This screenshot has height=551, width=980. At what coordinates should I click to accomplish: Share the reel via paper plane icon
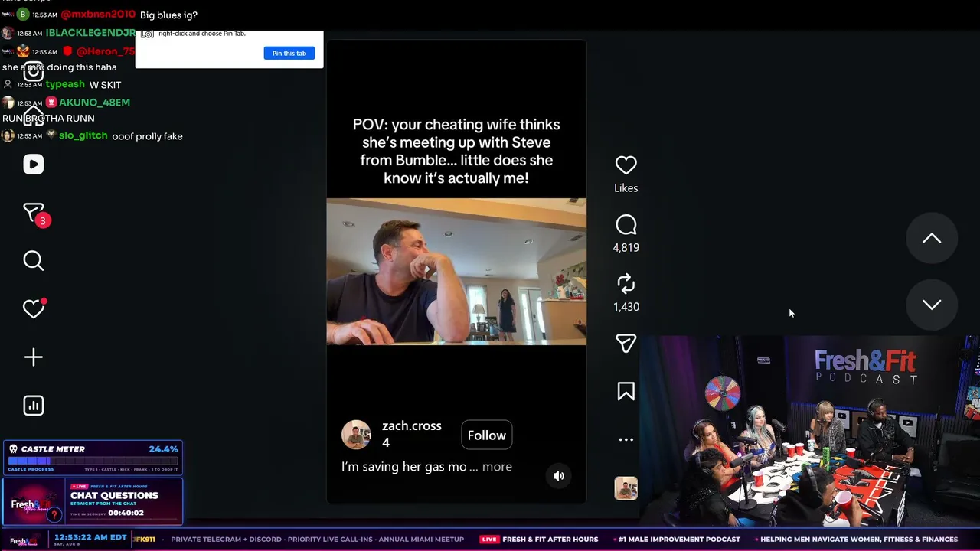point(626,344)
